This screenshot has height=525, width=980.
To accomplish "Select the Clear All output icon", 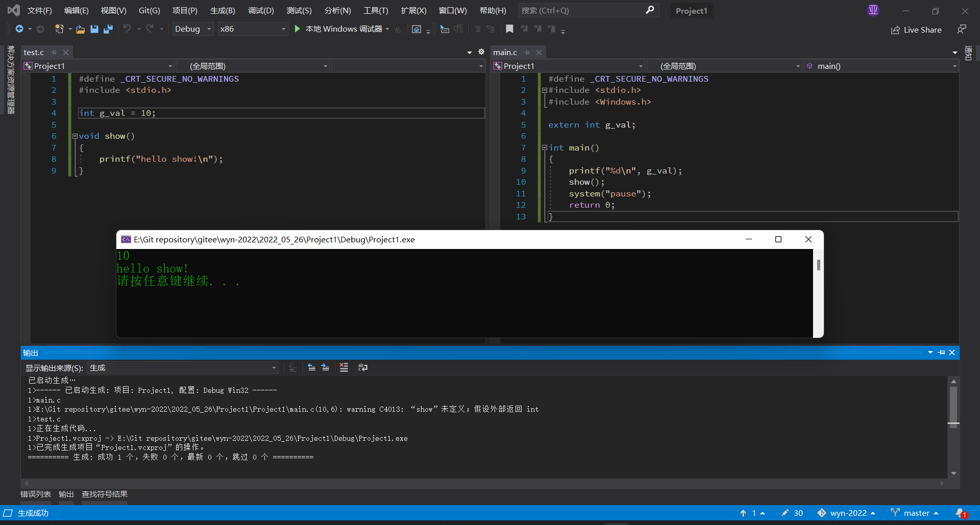I will [344, 367].
